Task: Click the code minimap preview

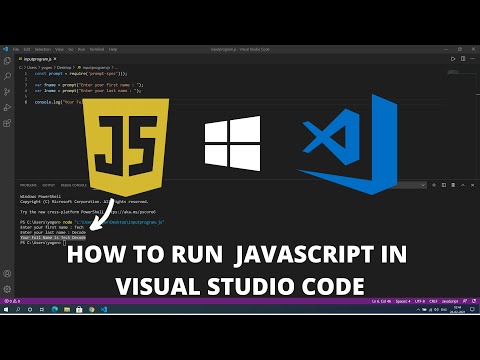Action: (454, 72)
